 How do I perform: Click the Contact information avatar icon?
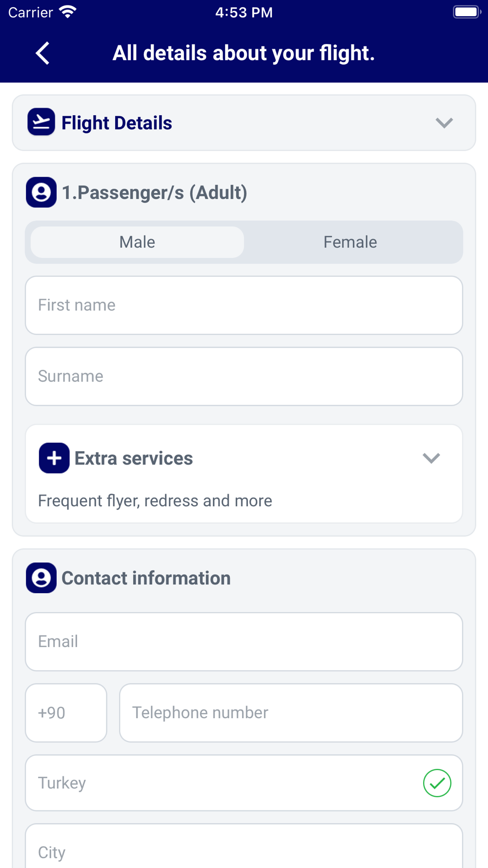pyautogui.click(x=41, y=578)
